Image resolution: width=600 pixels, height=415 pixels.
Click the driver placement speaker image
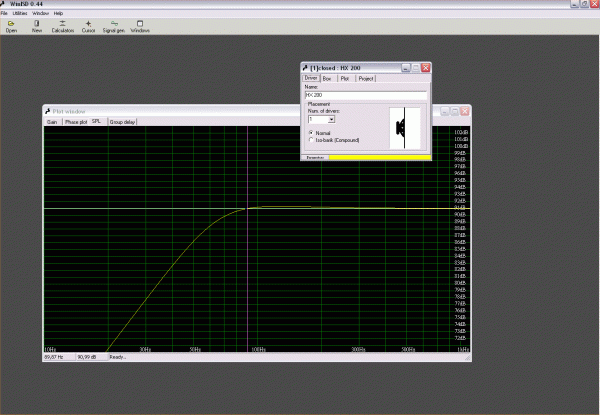tap(405, 128)
